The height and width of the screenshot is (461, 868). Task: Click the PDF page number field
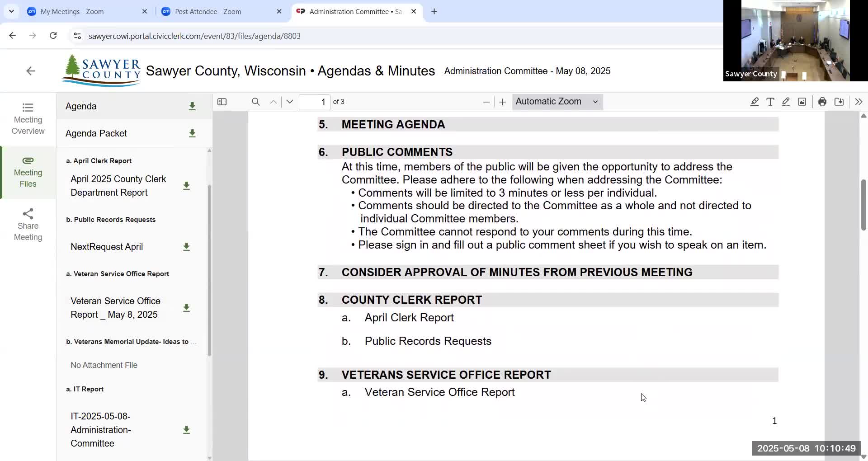[x=315, y=102]
